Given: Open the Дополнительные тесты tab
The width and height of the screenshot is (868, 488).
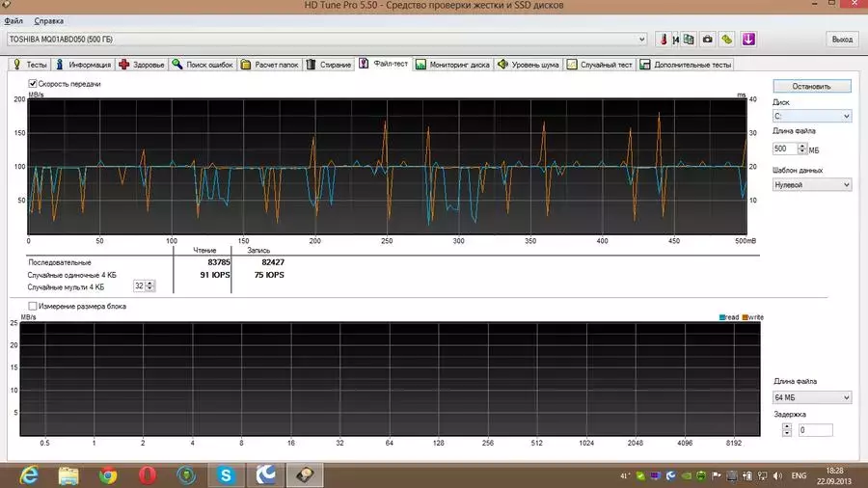Looking at the screenshot, I should point(686,65).
